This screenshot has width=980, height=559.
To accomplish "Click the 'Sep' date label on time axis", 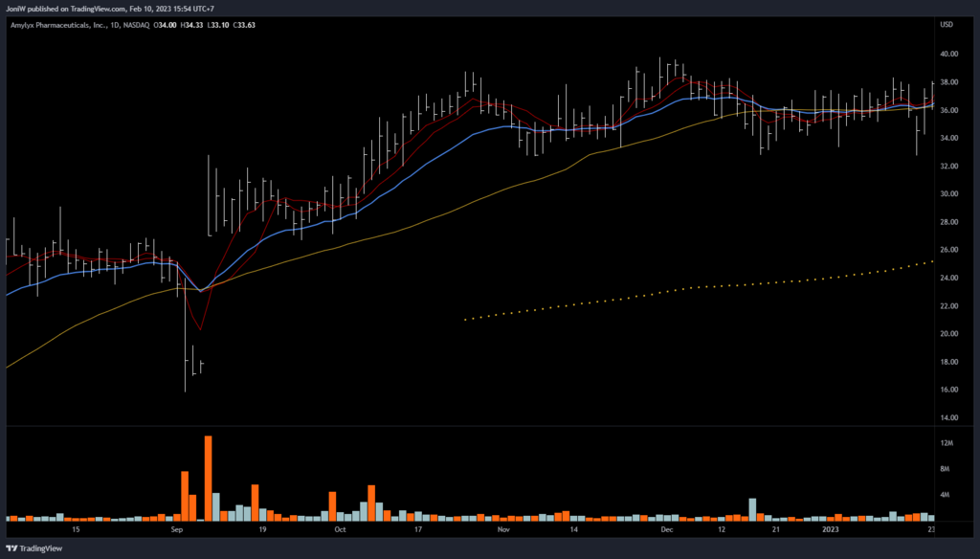I will pyautogui.click(x=175, y=528).
